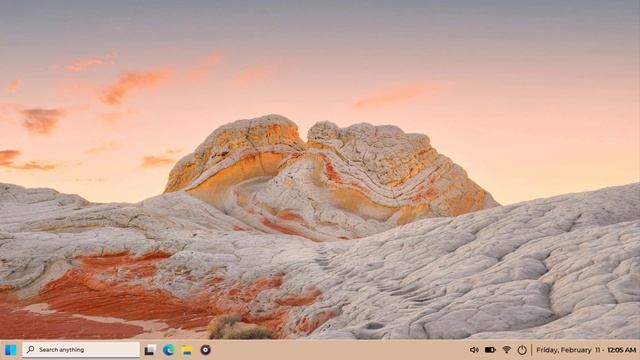Image resolution: width=640 pixels, height=360 pixels.
Task: Open the task view icon on the taskbar
Action: [x=150, y=350]
